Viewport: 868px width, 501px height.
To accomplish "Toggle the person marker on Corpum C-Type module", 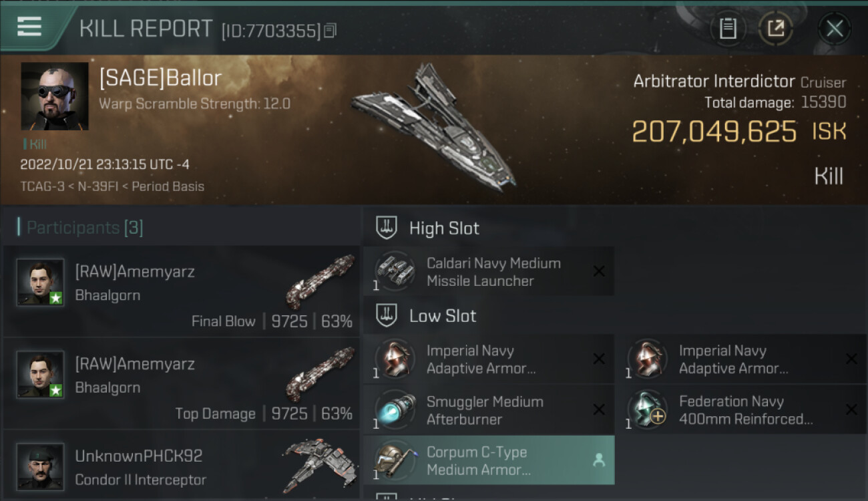I will click(599, 460).
